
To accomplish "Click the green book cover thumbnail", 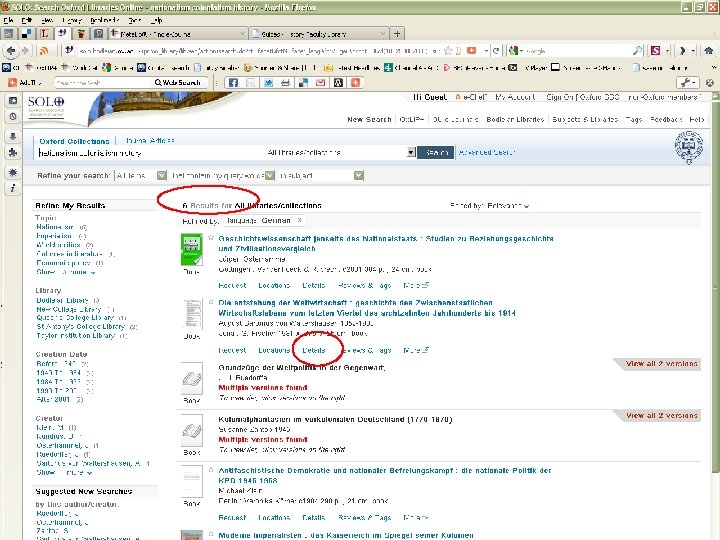I will tap(191, 249).
